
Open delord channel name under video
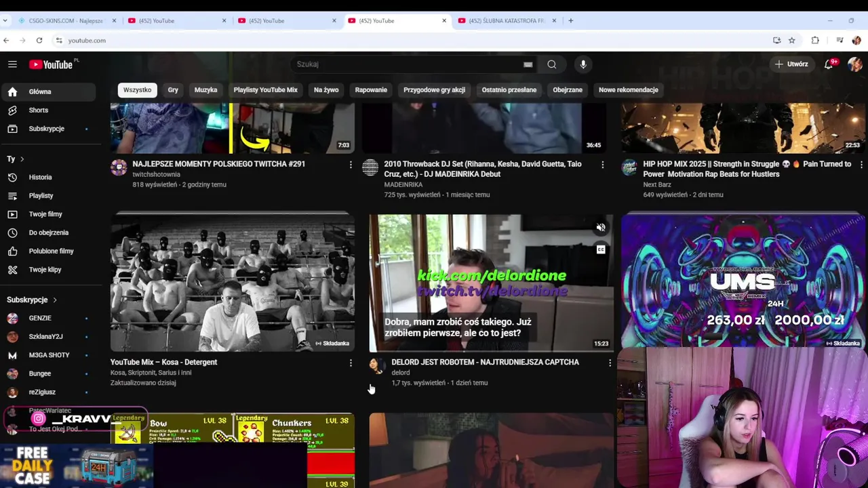tap(401, 373)
